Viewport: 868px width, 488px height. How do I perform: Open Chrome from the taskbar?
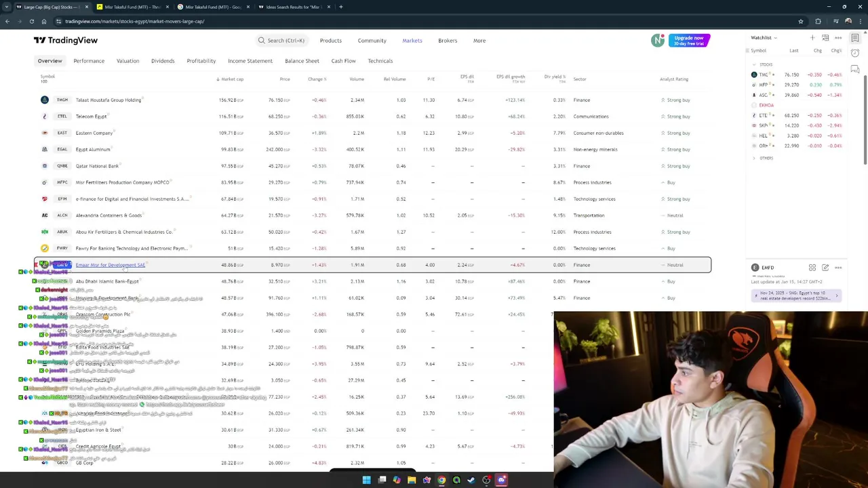(441, 480)
